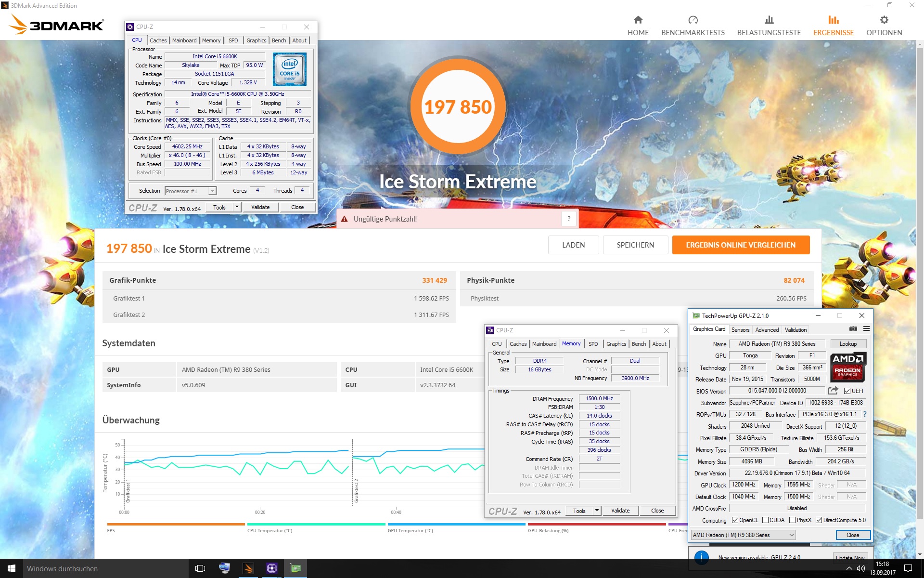Screen dimensions: 924x578
Task: Click the Windows search box
Action: tap(106, 568)
